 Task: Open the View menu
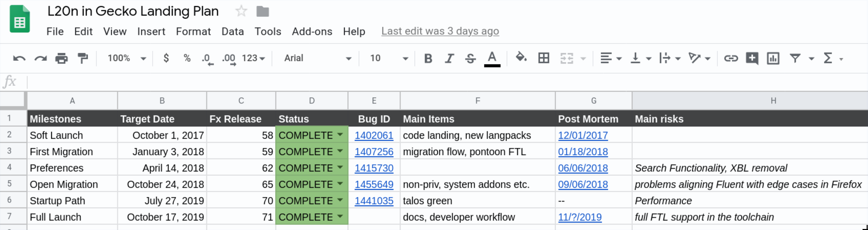pyautogui.click(x=115, y=31)
